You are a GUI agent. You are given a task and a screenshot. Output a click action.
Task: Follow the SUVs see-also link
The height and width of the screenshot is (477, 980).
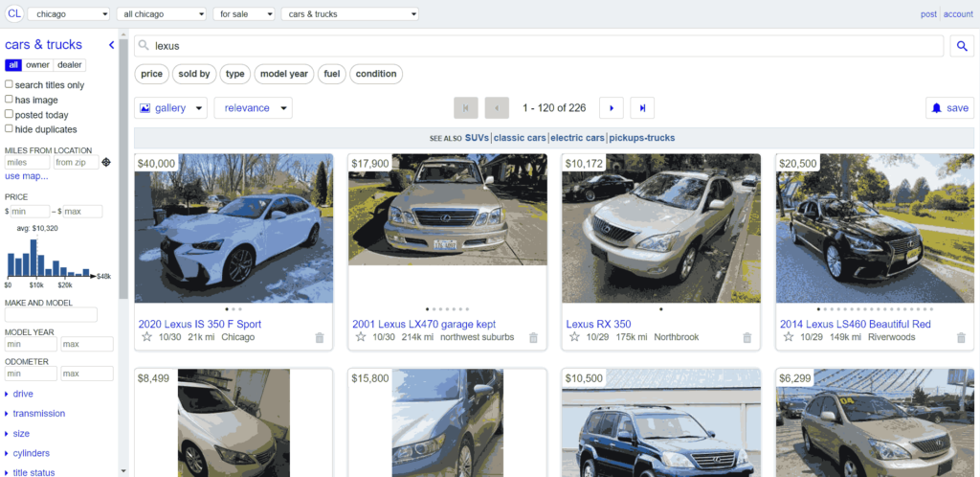[x=477, y=138]
